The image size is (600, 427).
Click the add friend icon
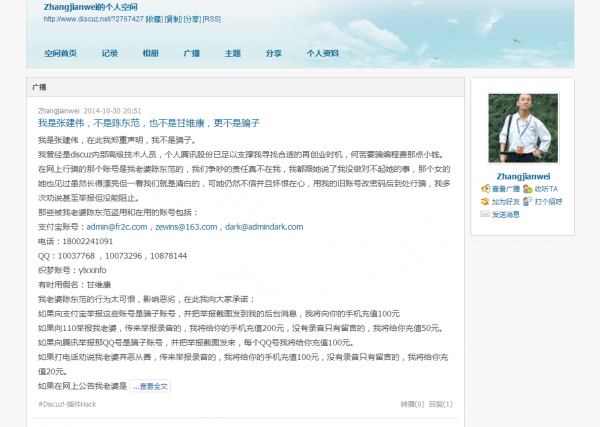pyautogui.click(x=485, y=201)
